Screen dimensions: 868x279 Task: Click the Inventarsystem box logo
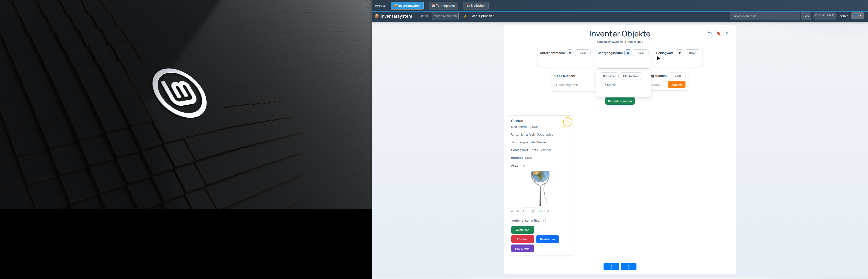click(377, 16)
